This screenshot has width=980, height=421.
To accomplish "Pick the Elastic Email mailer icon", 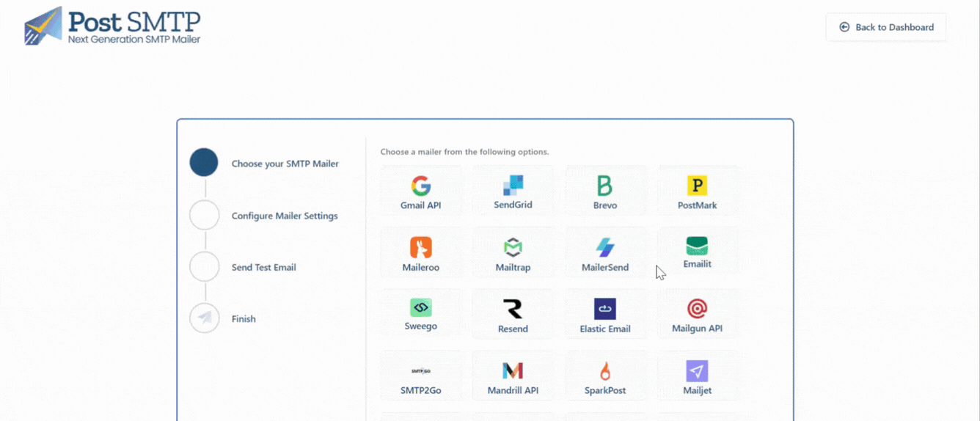I will coord(605,309).
